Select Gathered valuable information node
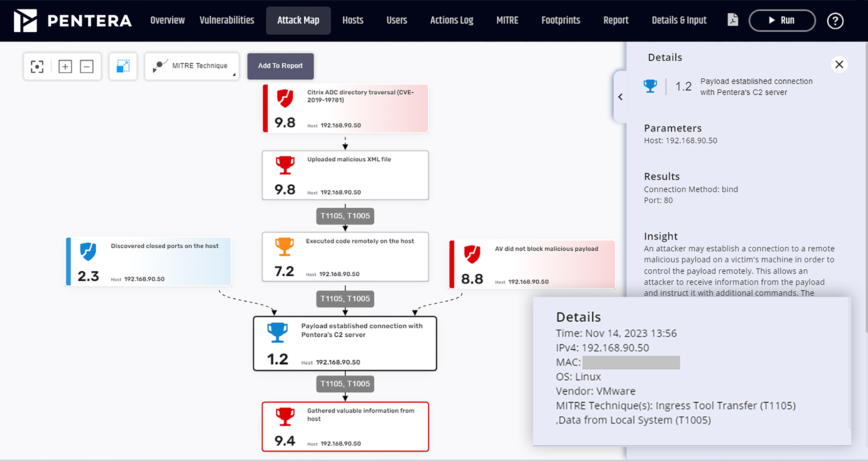 (345, 427)
